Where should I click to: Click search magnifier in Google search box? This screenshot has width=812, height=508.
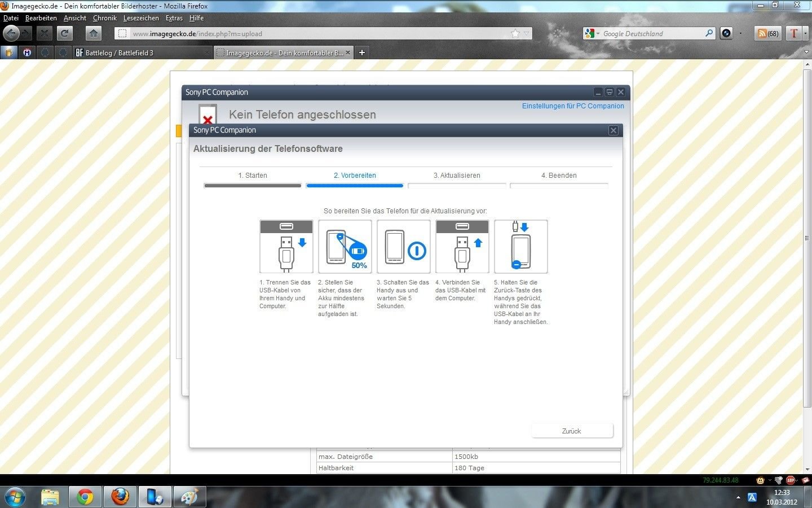click(x=709, y=33)
